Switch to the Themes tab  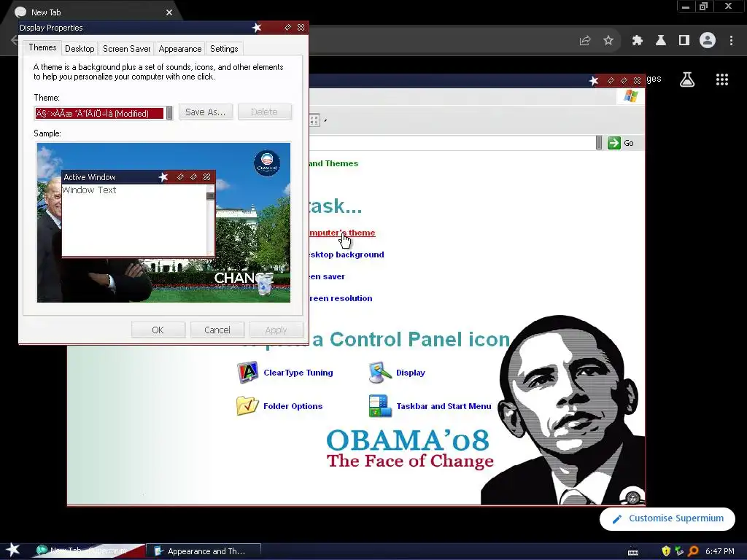coord(42,47)
